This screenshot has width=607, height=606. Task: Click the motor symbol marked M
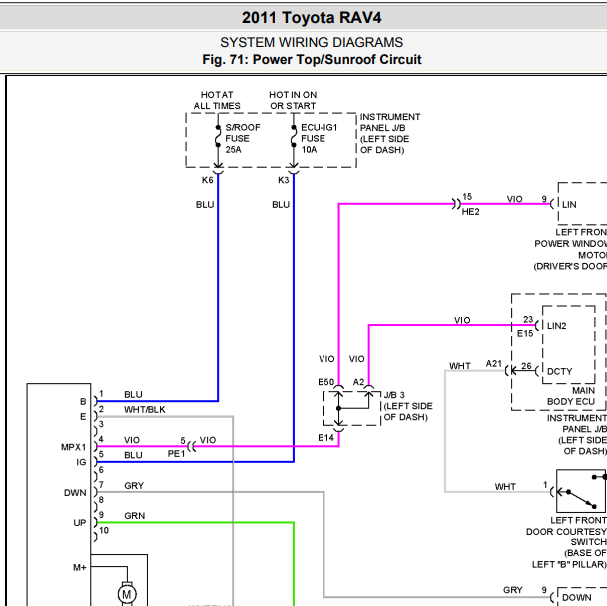pos(127,594)
